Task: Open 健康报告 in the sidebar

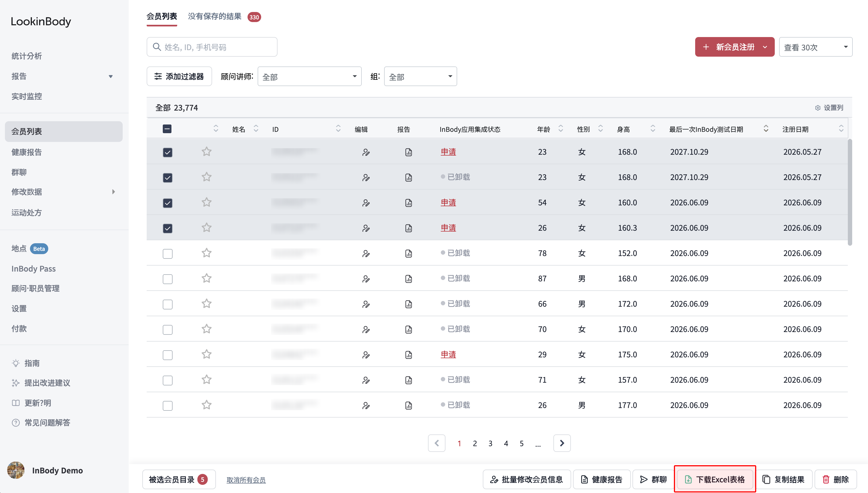Action: pyautogui.click(x=26, y=152)
